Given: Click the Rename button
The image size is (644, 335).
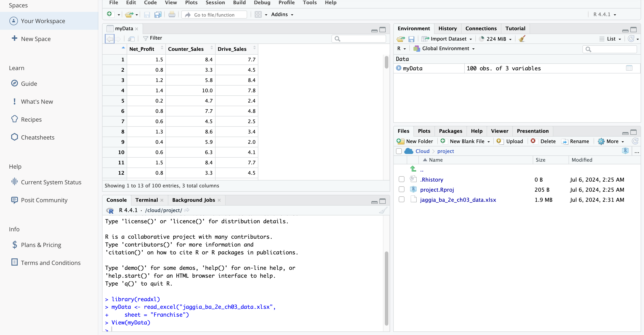Looking at the screenshot, I should [575, 141].
